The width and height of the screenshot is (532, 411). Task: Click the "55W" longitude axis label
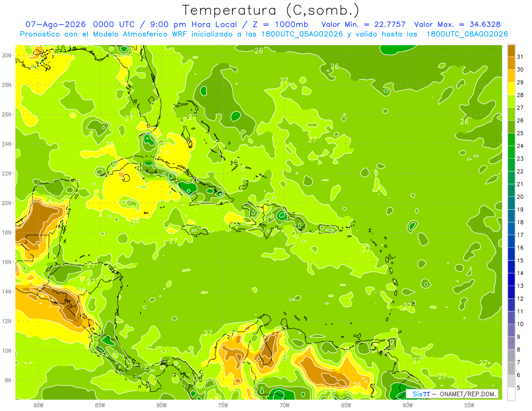coord(469,406)
